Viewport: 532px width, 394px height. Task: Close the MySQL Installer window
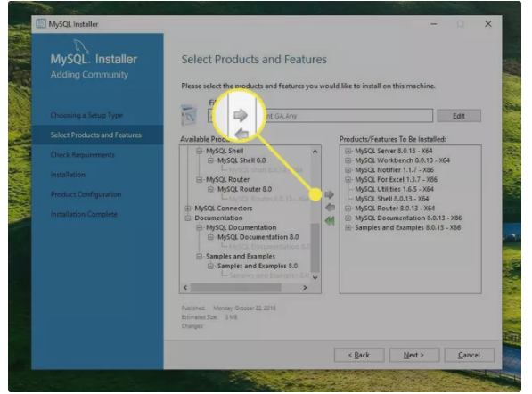[488, 24]
